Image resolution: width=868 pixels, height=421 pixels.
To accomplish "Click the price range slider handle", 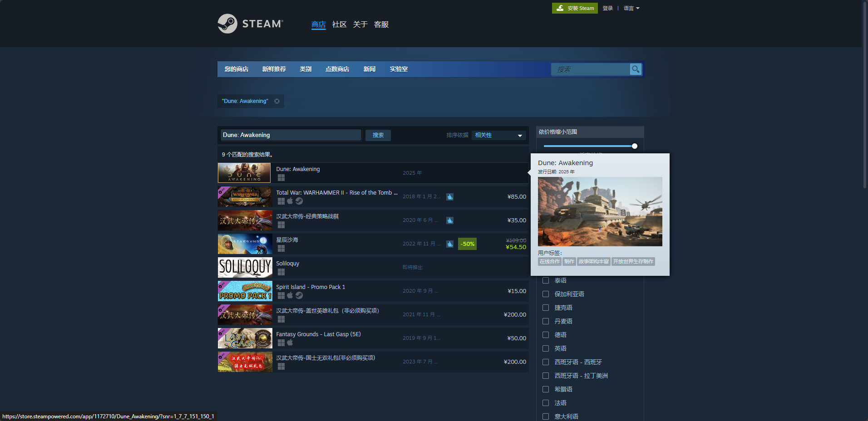I will pos(635,146).
